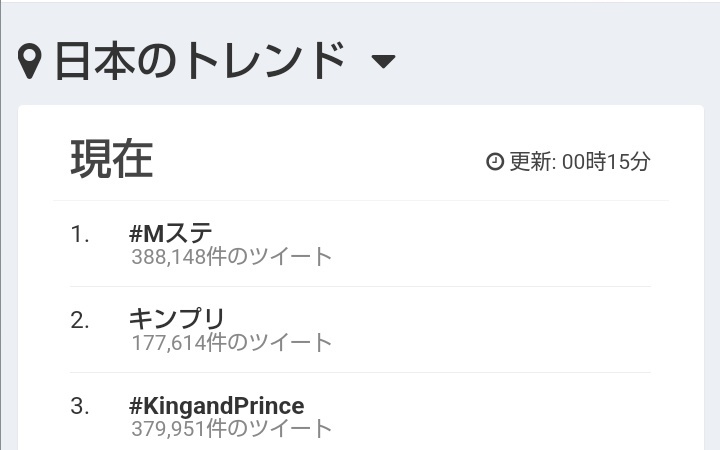Click the 日本のトレンド title text
Image resolution: width=720 pixels, height=450 pixels.
pos(199,61)
